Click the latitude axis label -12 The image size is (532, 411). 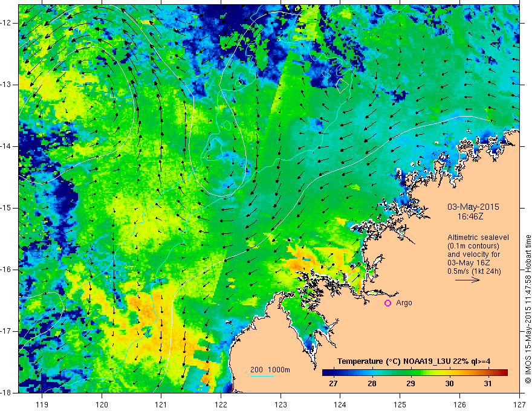click(x=6, y=23)
